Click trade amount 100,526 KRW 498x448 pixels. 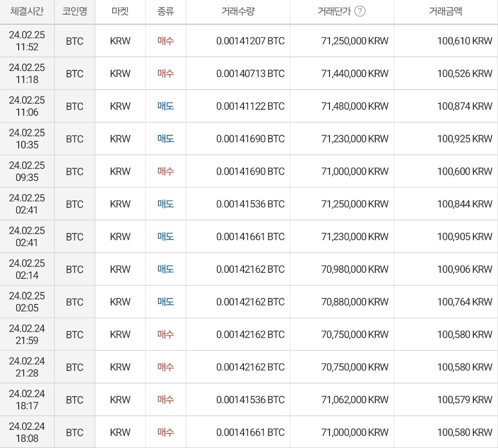[465, 73]
